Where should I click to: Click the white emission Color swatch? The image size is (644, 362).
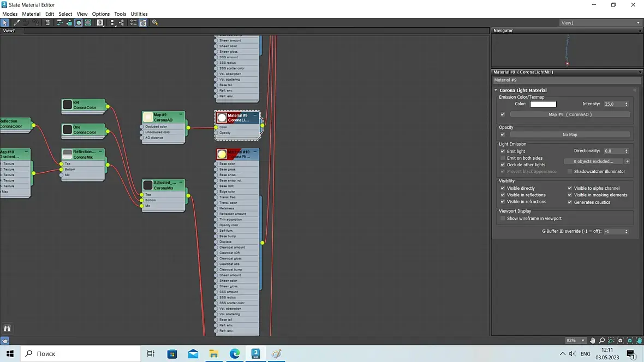click(x=543, y=104)
